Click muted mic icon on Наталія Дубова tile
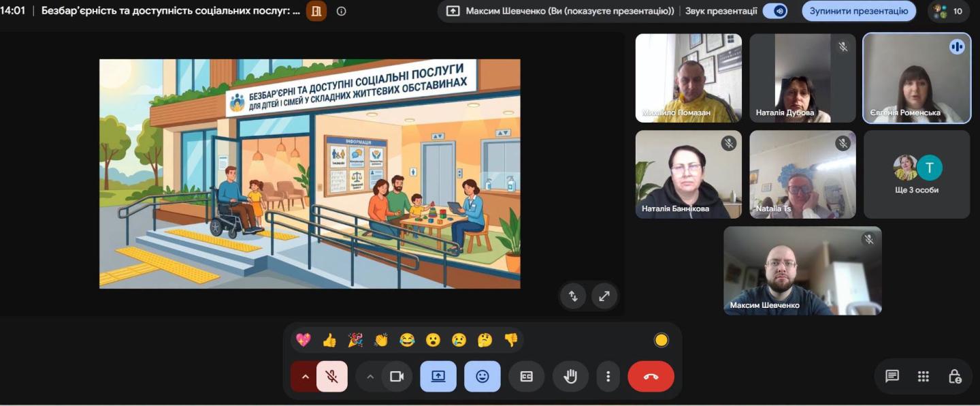The width and height of the screenshot is (980, 406). tap(843, 47)
